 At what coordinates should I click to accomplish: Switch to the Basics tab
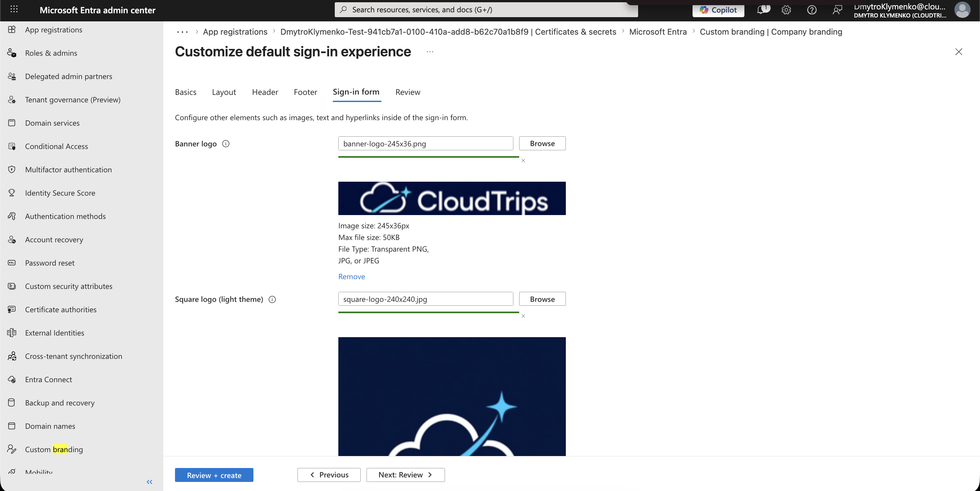(x=186, y=92)
